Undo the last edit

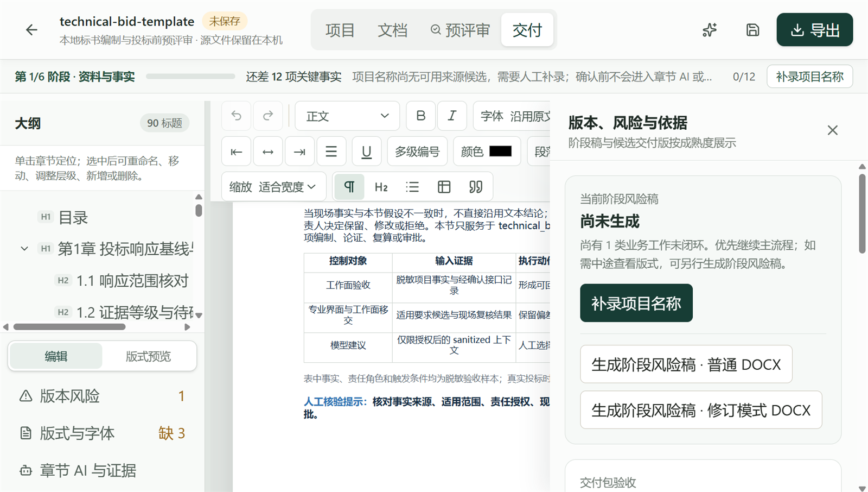tap(236, 116)
